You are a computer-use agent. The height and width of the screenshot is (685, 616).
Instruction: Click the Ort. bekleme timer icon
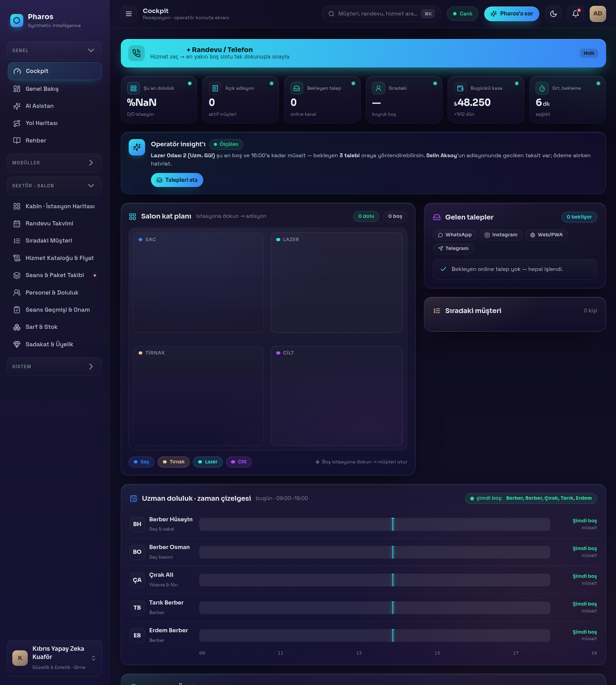coord(542,88)
